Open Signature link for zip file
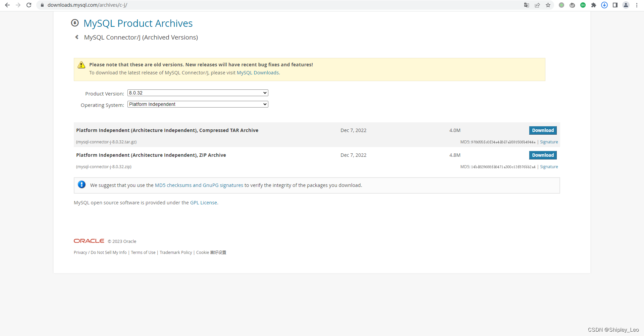Viewport: 644px width, 336px height. click(x=549, y=167)
